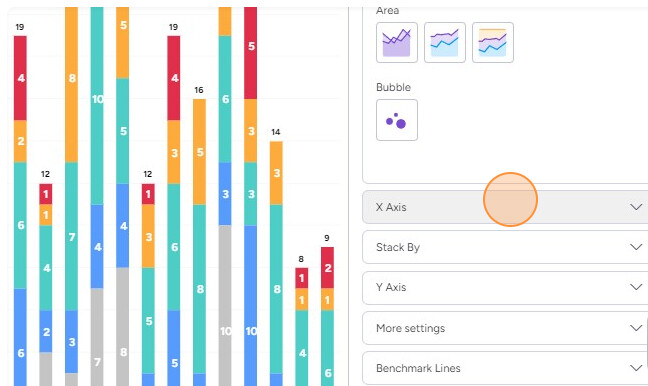The width and height of the screenshot is (648, 386).
Task: Click the Stack By chevron arrow
Action: click(636, 247)
